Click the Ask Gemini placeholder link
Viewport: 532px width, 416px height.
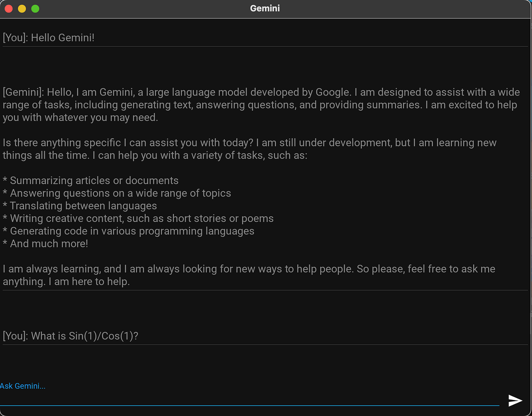point(22,386)
